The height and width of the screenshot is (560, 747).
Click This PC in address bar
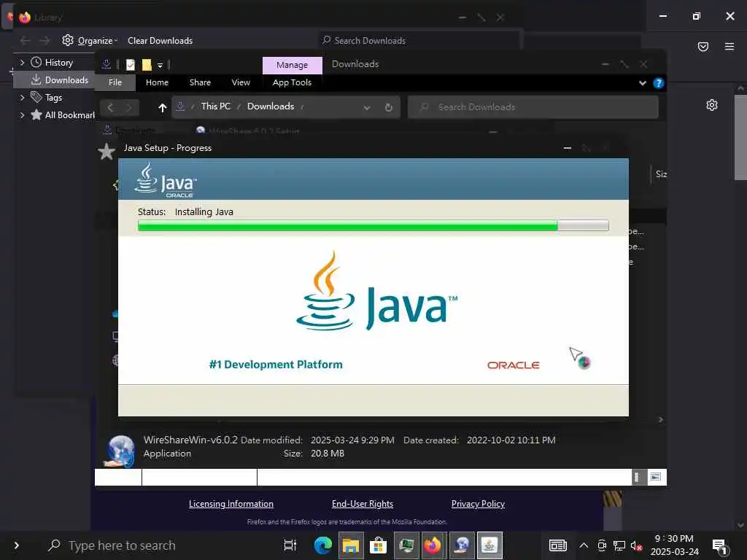coord(216,106)
